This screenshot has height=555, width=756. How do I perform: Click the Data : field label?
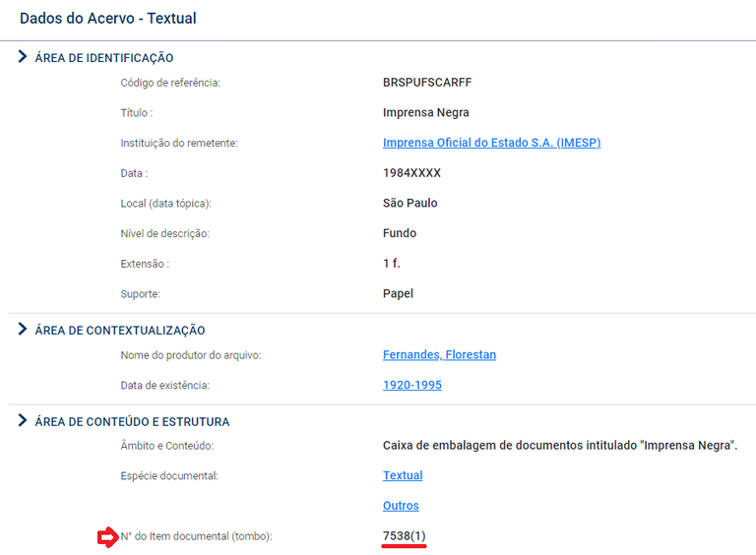pos(134,173)
